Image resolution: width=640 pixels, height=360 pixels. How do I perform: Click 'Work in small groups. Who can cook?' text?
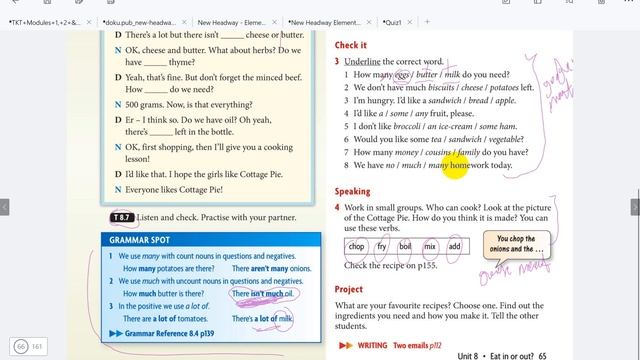tap(447, 218)
